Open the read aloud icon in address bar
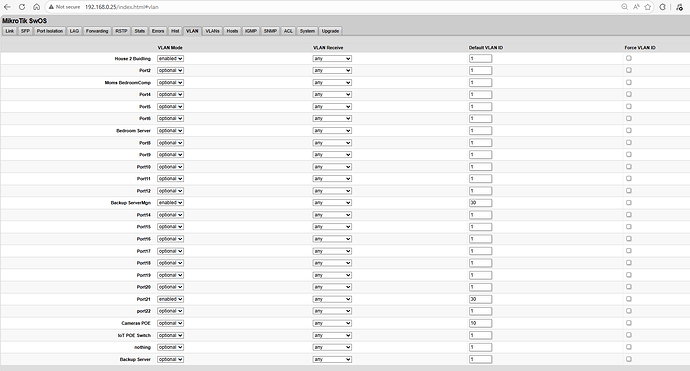Viewport: 690px width, 371px height. click(x=636, y=7)
